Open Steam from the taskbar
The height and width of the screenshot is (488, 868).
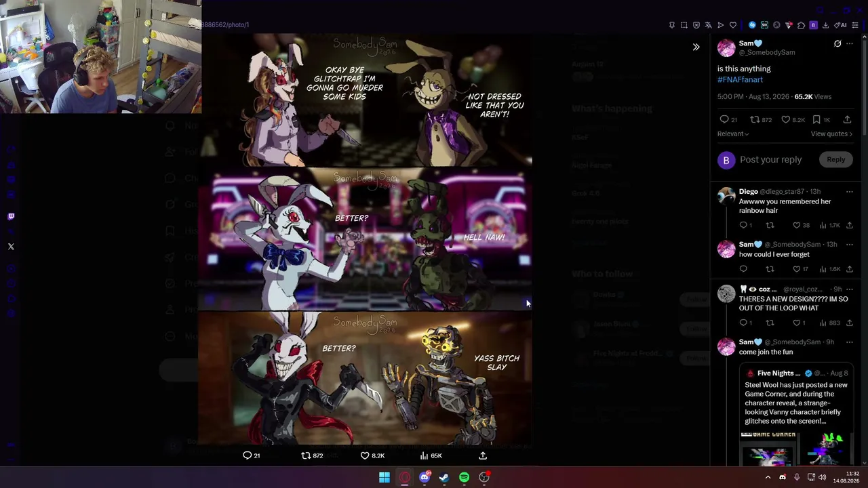(x=444, y=477)
